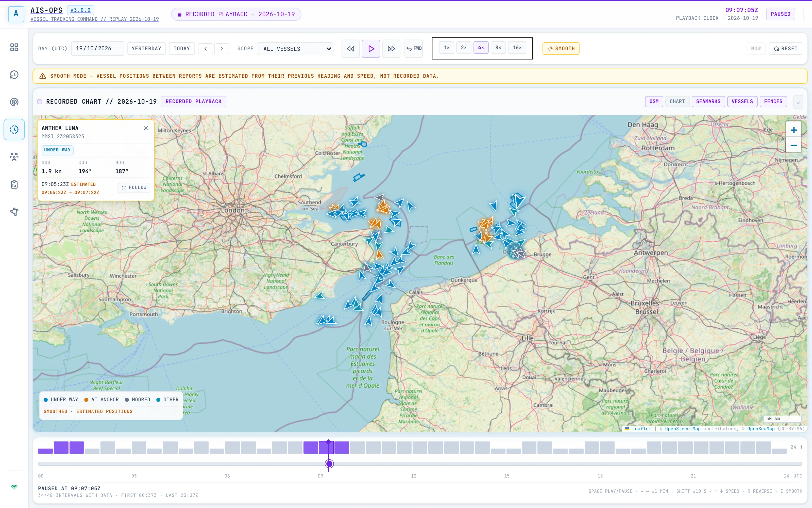Fast-forward playback with double-right arrows
The image size is (812, 508).
pos(391,49)
